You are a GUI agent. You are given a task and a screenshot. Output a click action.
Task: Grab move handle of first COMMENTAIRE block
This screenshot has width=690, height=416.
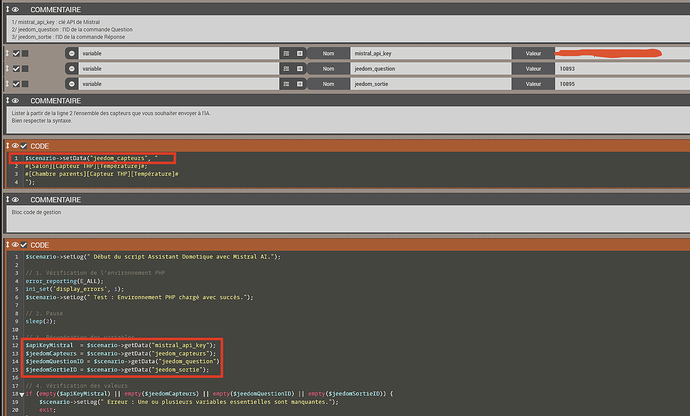click(7, 9)
